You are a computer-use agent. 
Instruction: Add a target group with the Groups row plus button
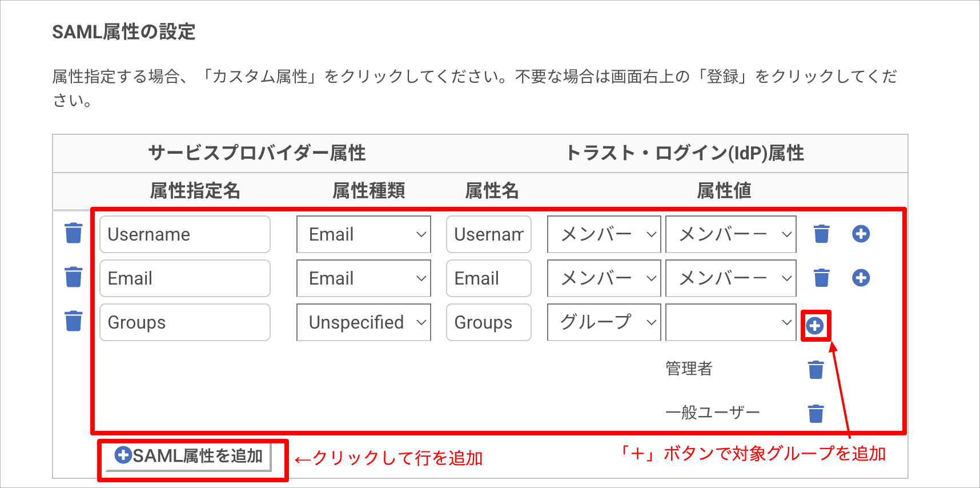(x=815, y=326)
